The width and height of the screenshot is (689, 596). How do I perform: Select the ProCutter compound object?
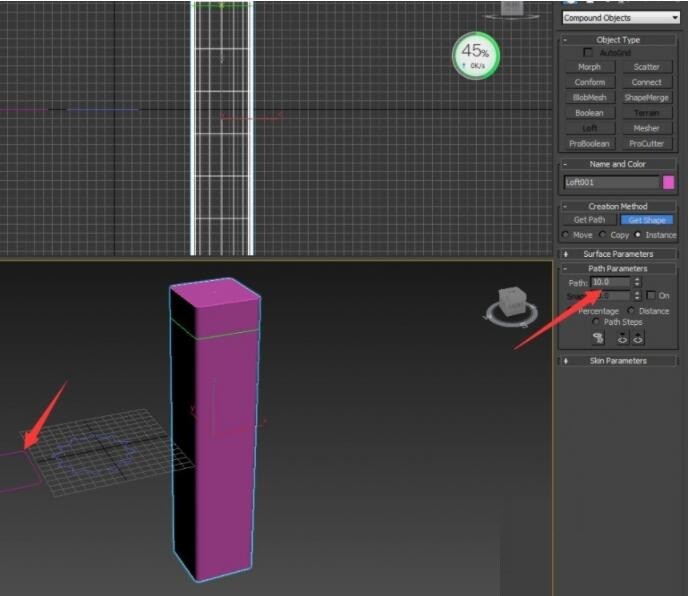(x=646, y=143)
